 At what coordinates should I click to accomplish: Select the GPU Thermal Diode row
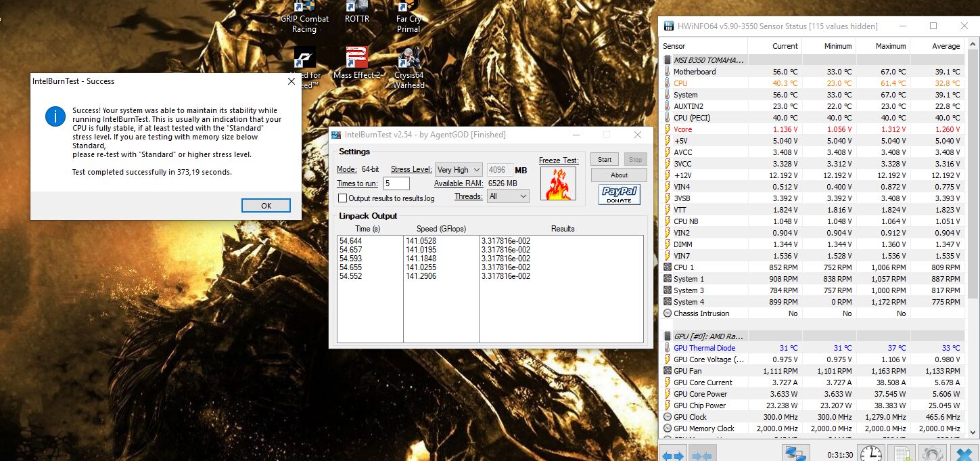pos(814,348)
